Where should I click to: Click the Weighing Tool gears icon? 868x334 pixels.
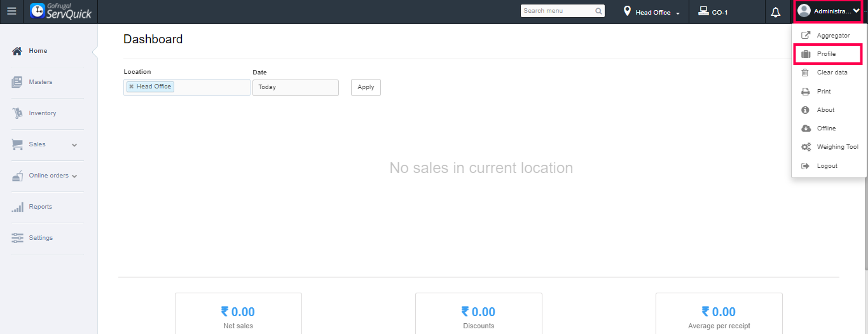tap(806, 147)
